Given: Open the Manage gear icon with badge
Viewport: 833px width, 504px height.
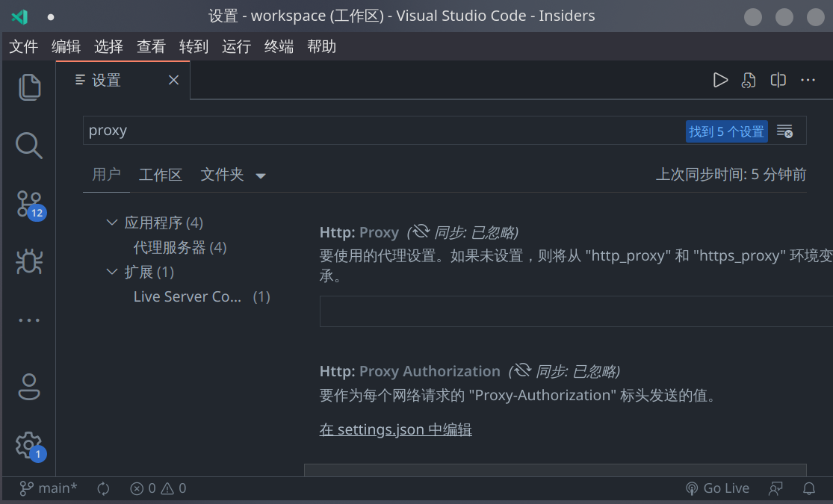Looking at the screenshot, I should point(28,444).
